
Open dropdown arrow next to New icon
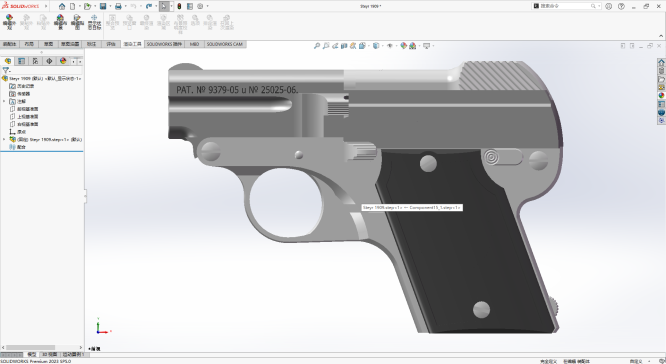[79, 6]
